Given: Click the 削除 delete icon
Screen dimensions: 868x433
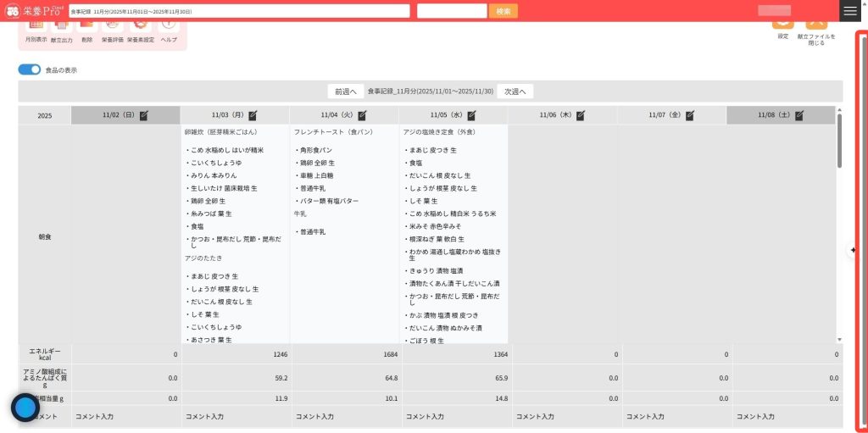Looking at the screenshot, I should pyautogui.click(x=87, y=27).
